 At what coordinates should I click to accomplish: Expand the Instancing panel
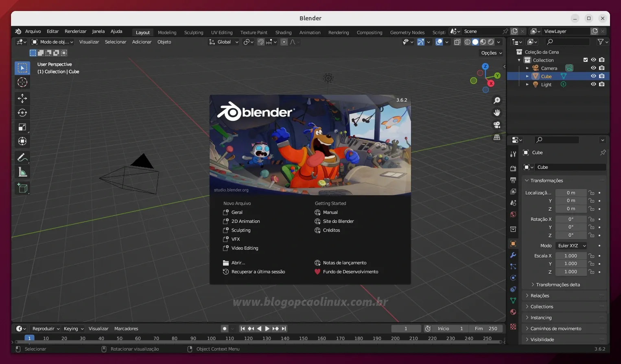pyautogui.click(x=564, y=318)
